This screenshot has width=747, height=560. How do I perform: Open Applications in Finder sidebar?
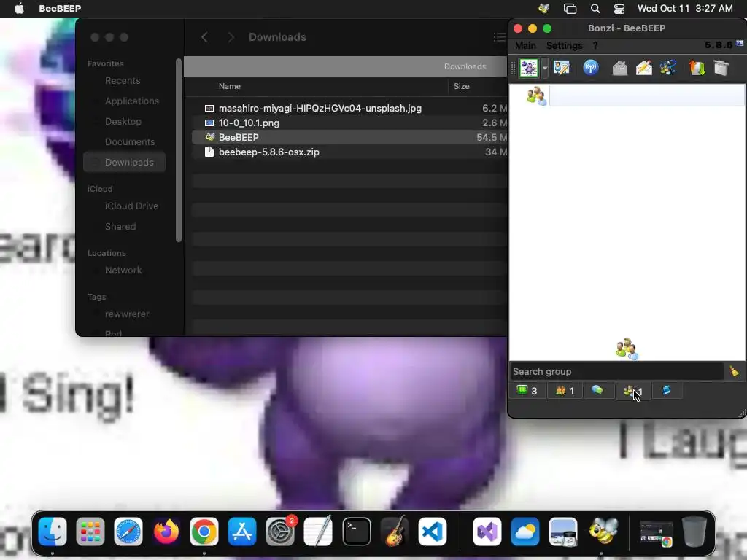(x=132, y=101)
